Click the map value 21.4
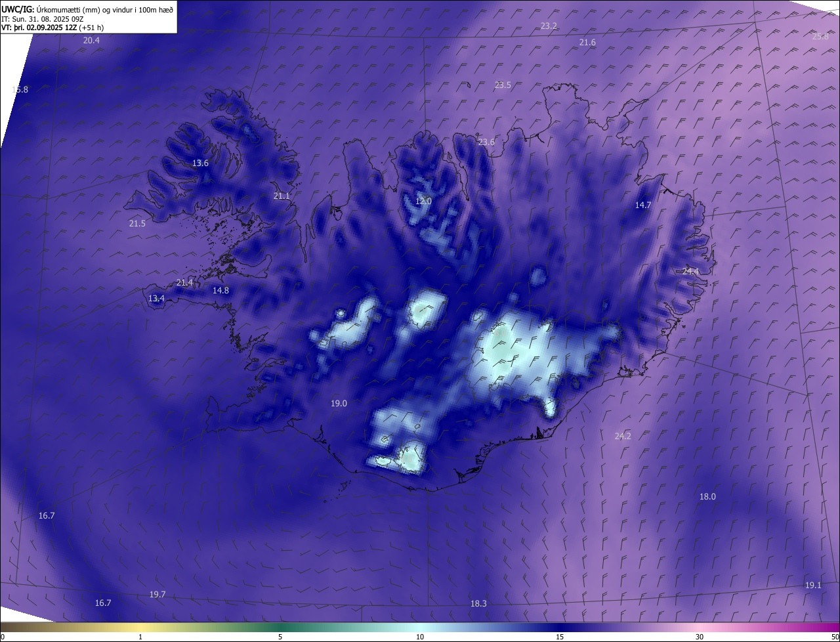The height and width of the screenshot is (642, 840). coord(185,283)
